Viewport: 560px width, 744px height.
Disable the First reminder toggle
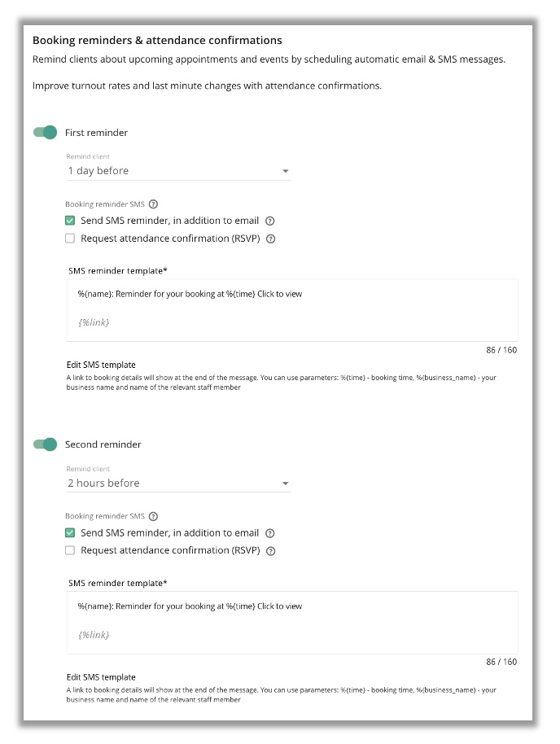45,133
